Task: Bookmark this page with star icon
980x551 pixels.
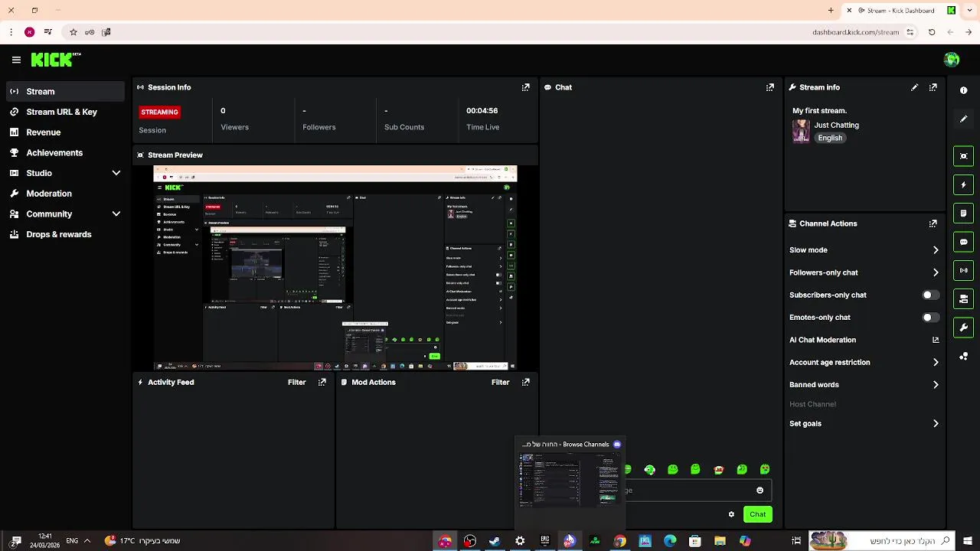Action: click(x=73, y=32)
